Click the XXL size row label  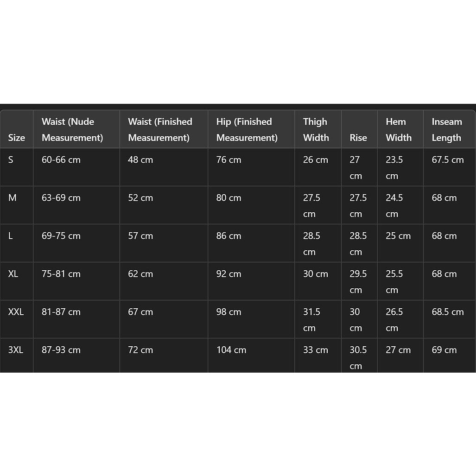[x=16, y=312]
